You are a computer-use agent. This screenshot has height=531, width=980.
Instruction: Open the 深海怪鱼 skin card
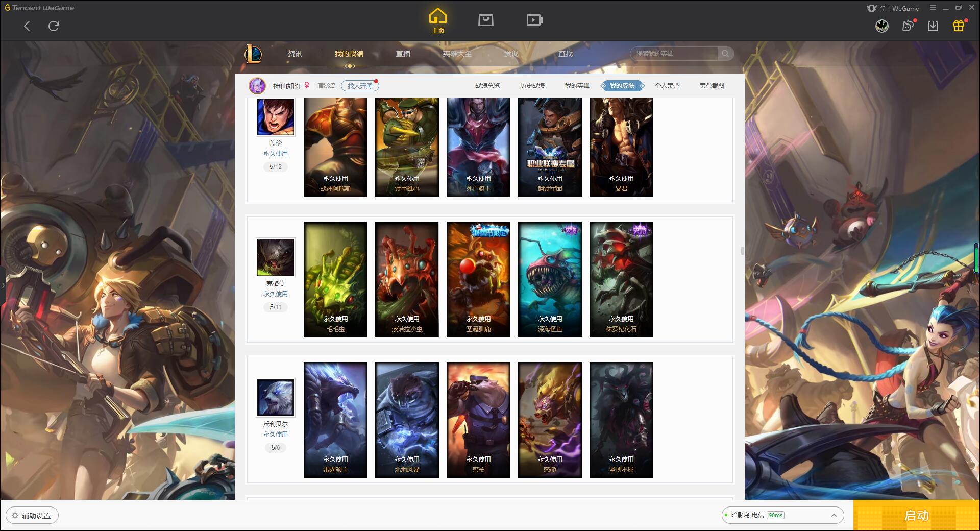coord(550,279)
